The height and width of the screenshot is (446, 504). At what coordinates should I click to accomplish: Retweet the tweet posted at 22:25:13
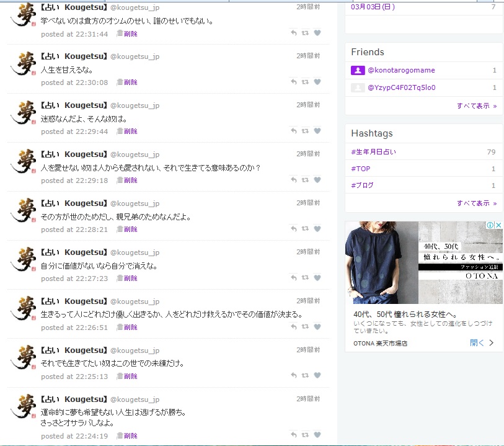(305, 375)
